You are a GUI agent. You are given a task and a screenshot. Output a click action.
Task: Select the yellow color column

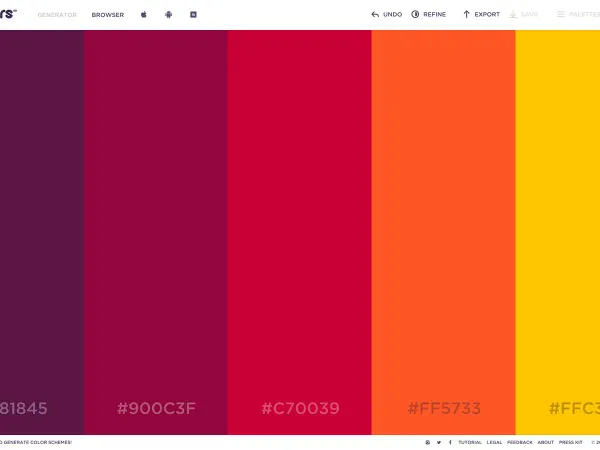558,232
